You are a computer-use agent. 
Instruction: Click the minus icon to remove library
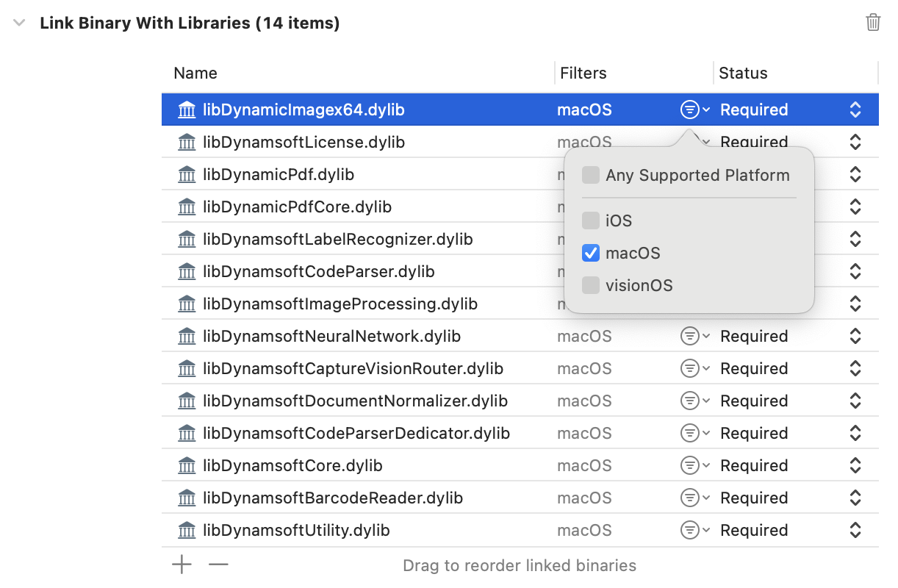point(218,564)
